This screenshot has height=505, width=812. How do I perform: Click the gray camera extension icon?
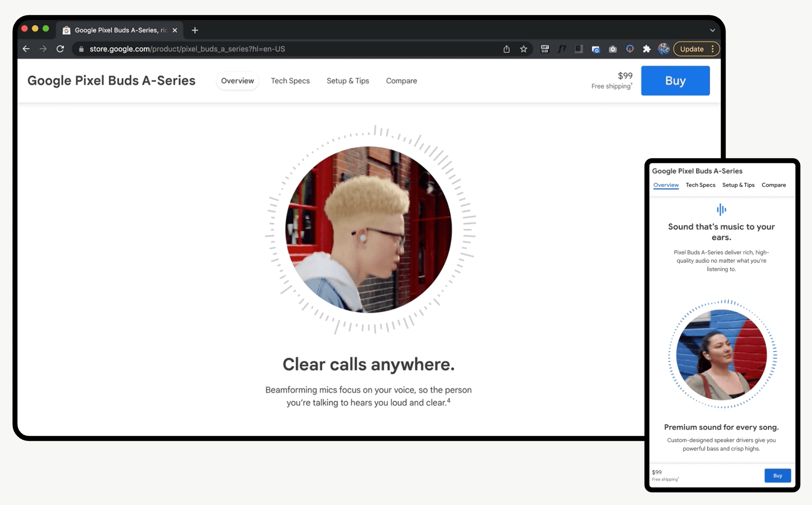(613, 49)
